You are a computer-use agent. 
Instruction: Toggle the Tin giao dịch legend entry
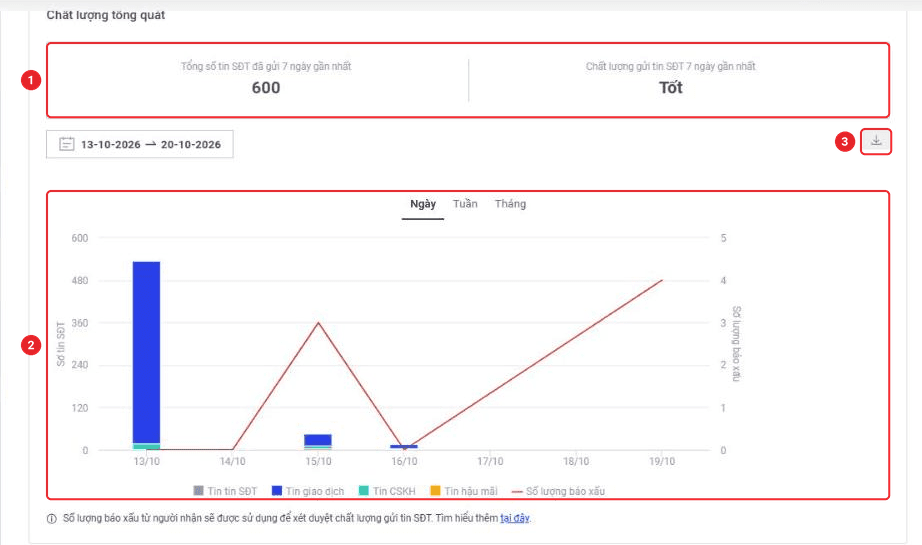coord(308,491)
